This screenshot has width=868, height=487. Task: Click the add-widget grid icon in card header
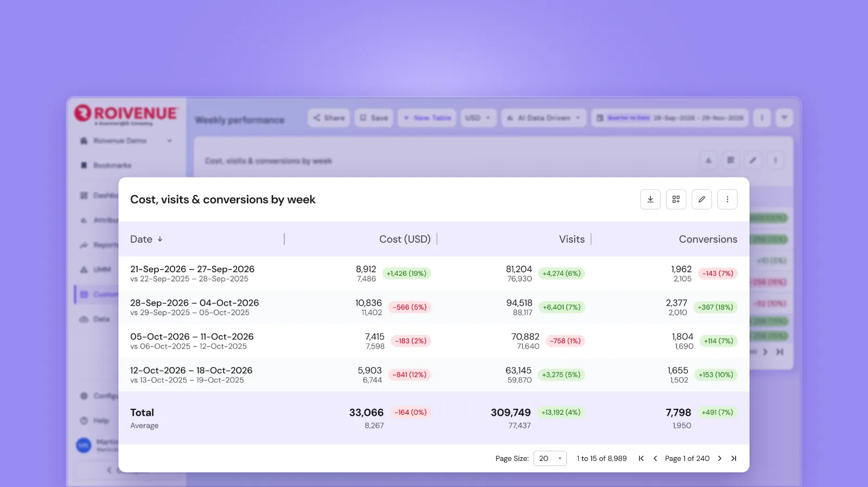(676, 199)
